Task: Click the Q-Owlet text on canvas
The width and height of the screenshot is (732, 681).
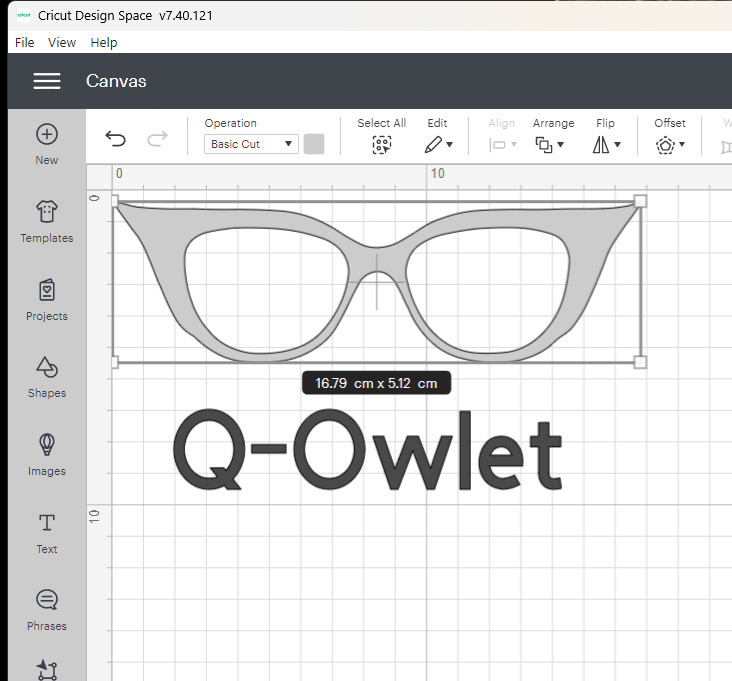Action: (x=367, y=453)
